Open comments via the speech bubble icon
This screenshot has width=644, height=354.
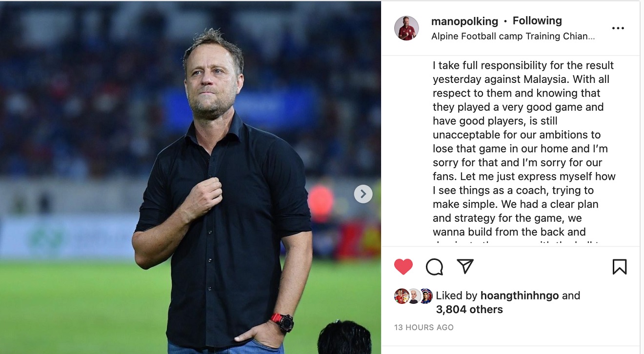click(434, 267)
